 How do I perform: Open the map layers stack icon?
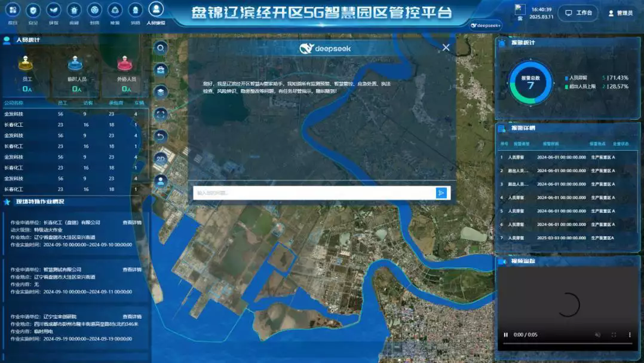coord(161,92)
